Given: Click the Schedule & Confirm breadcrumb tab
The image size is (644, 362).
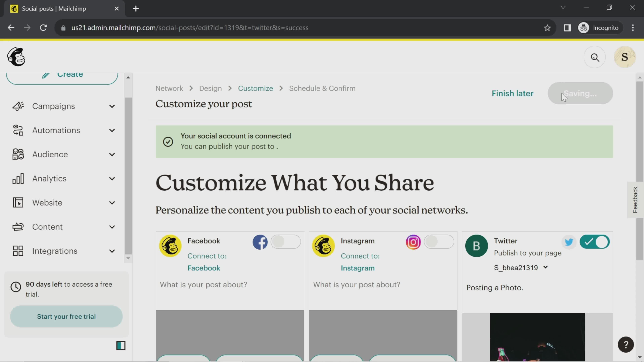Looking at the screenshot, I should pos(321,88).
